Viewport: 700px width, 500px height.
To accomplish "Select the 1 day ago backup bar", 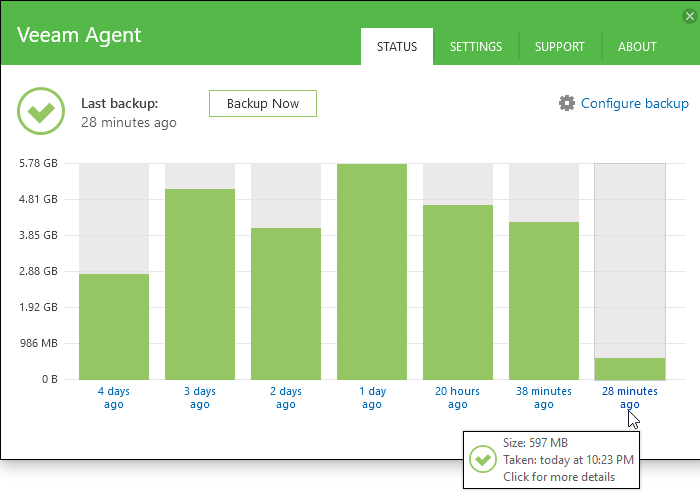I will pos(372,272).
